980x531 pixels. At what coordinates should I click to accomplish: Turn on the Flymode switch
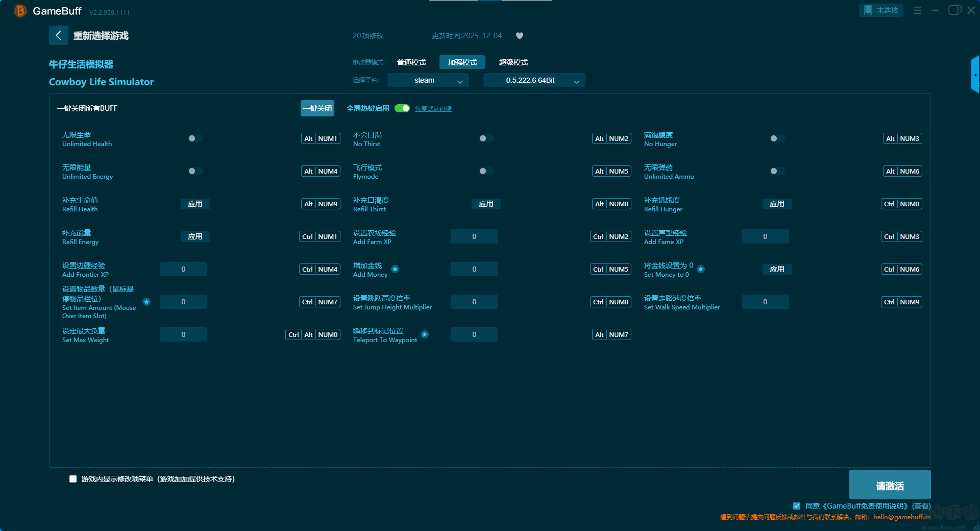click(486, 171)
